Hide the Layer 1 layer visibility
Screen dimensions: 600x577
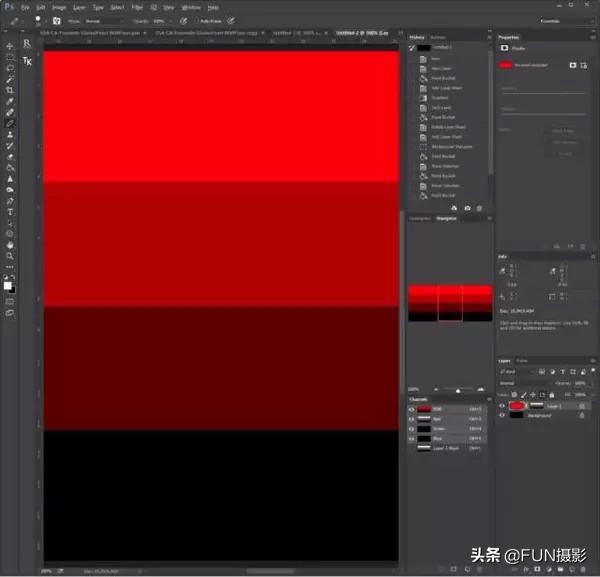503,406
